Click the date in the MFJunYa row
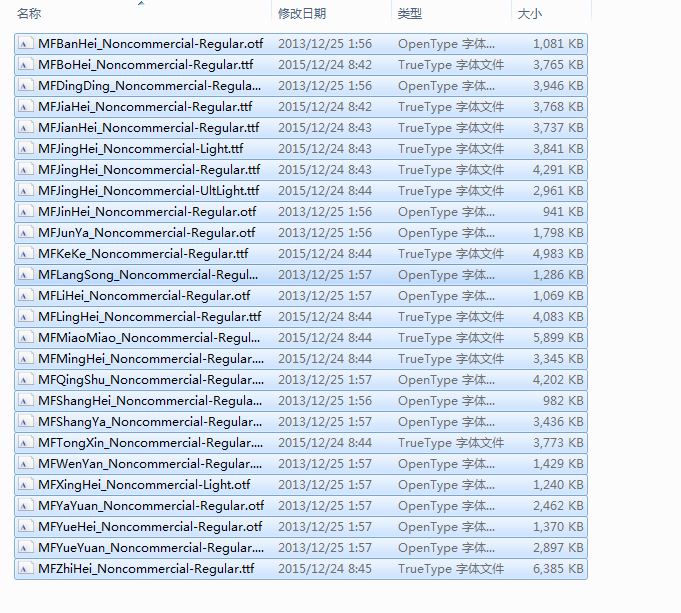The height and width of the screenshot is (613, 681). point(325,233)
